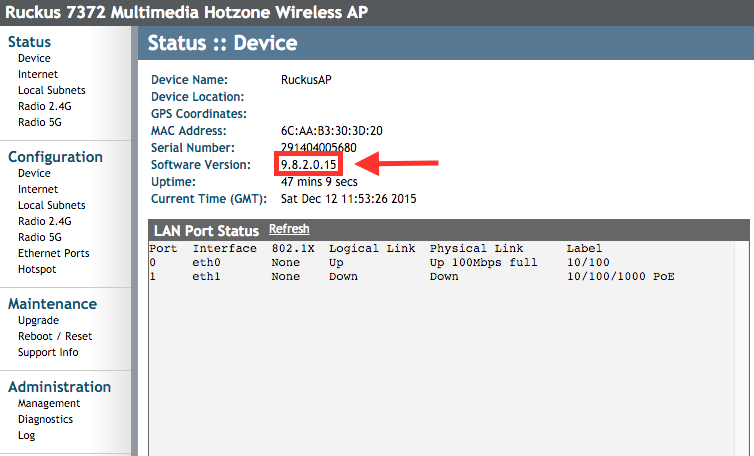Configure Radio 5G settings
The image size is (754, 456).
pyautogui.click(x=40, y=237)
